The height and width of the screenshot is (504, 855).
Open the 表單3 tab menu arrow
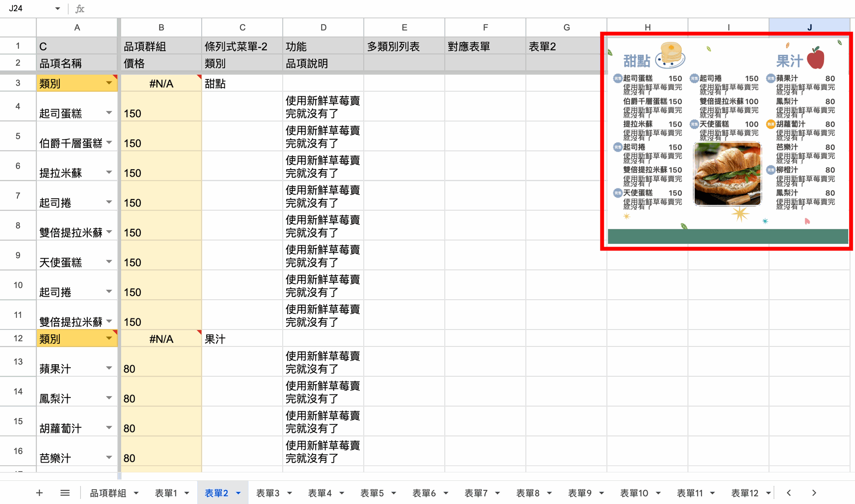point(289,493)
